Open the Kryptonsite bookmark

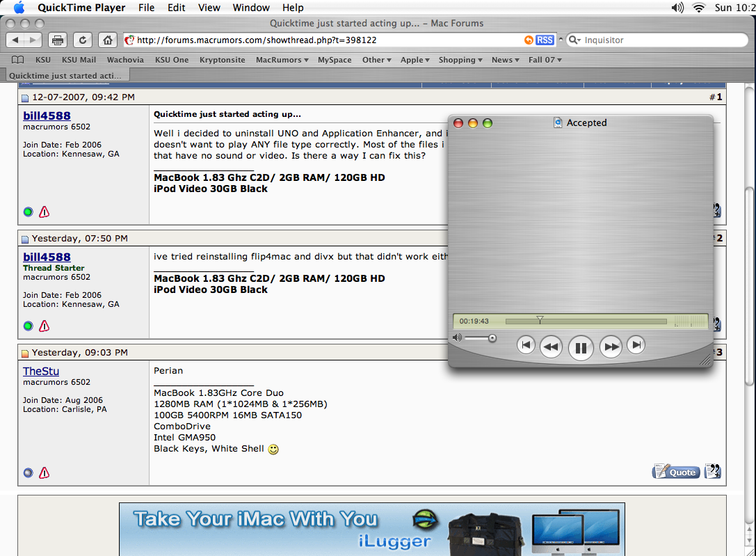[223, 60]
